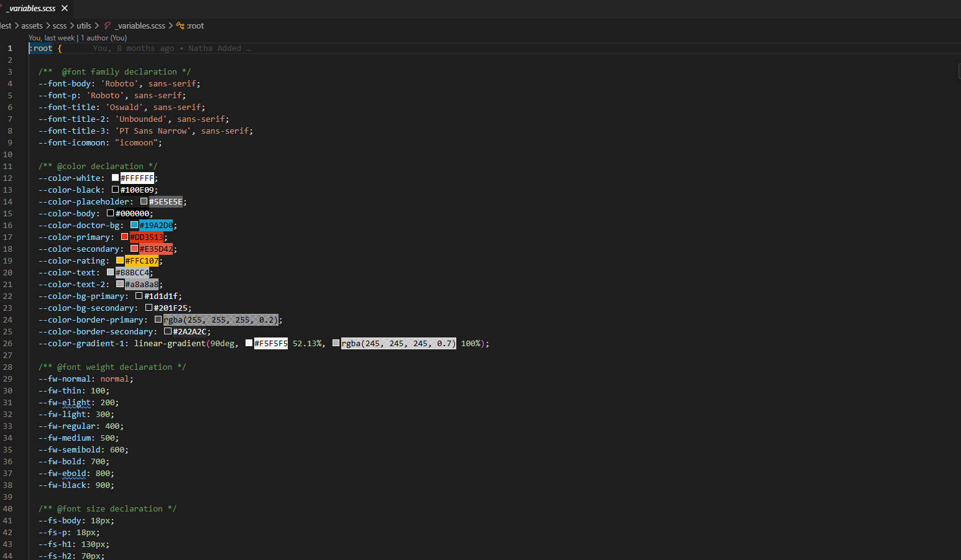Click the inline git blame annotation text
The image size is (961, 560).
(172, 48)
